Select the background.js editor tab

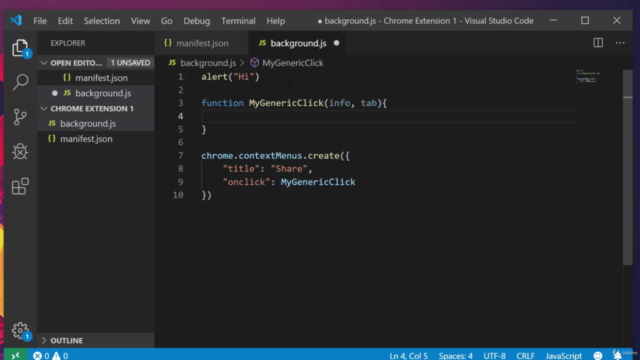coord(298,43)
